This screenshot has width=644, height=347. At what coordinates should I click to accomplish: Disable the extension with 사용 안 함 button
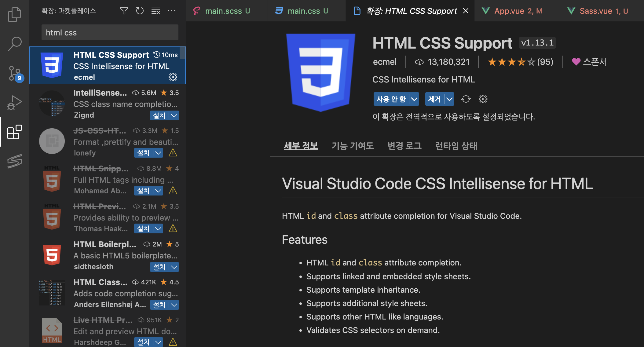(391, 99)
